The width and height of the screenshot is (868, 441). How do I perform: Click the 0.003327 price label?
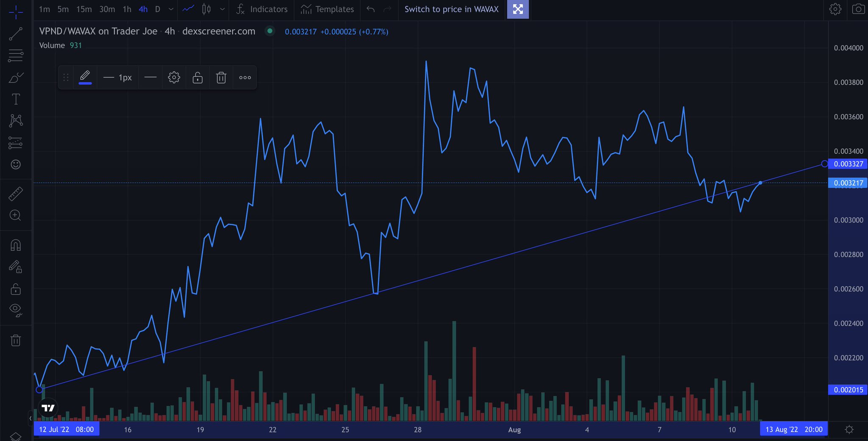click(x=848, y=164)
